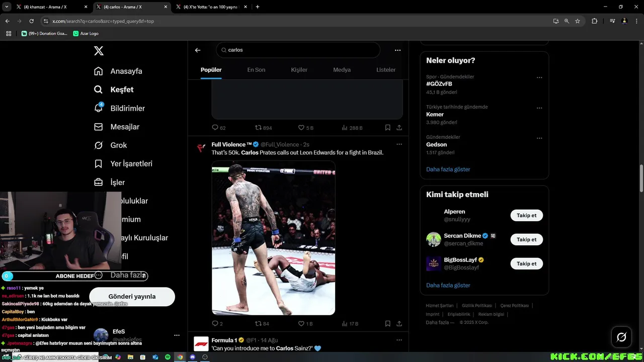The height and width of the screenshot is (362, 644).
Task: Open Grok from sidebar
Action: (x=110, y=145)
